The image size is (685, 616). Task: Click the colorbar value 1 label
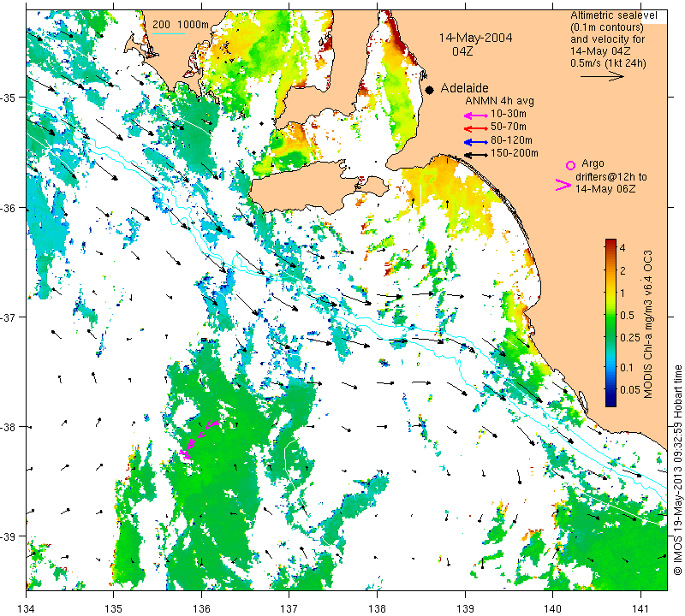(x=622, y=293)
